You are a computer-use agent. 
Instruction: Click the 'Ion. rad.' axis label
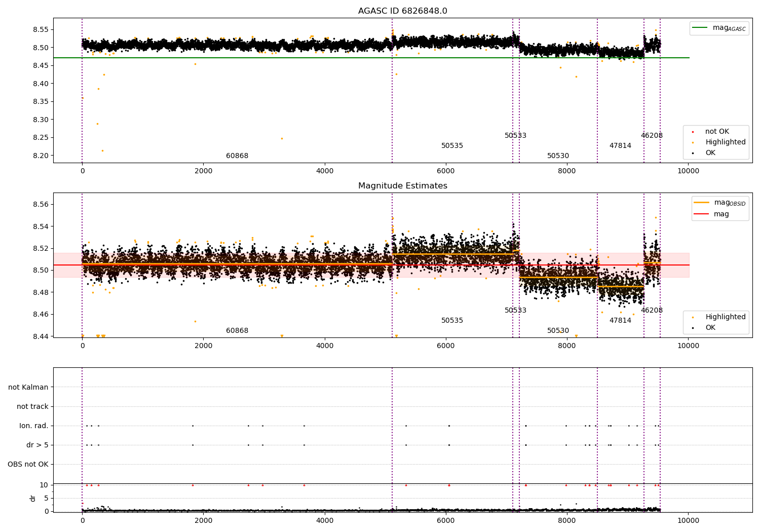(34, 426)
